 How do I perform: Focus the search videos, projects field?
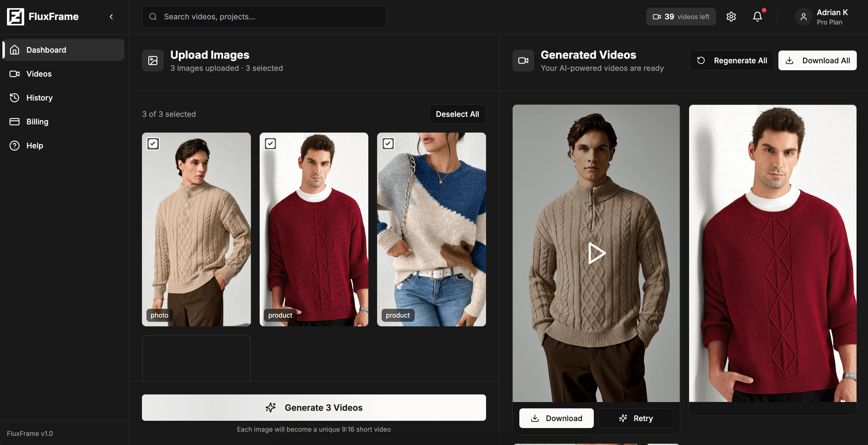[x=264, y=17]
